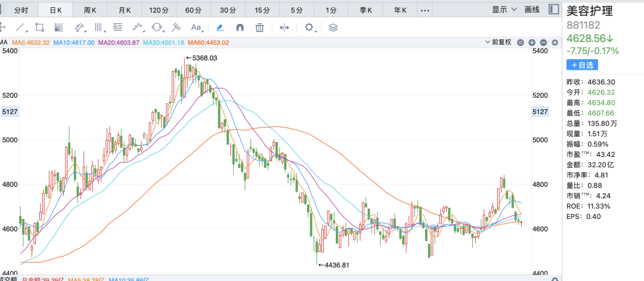Open the 显示 dropdown

[x=503, y=10]
